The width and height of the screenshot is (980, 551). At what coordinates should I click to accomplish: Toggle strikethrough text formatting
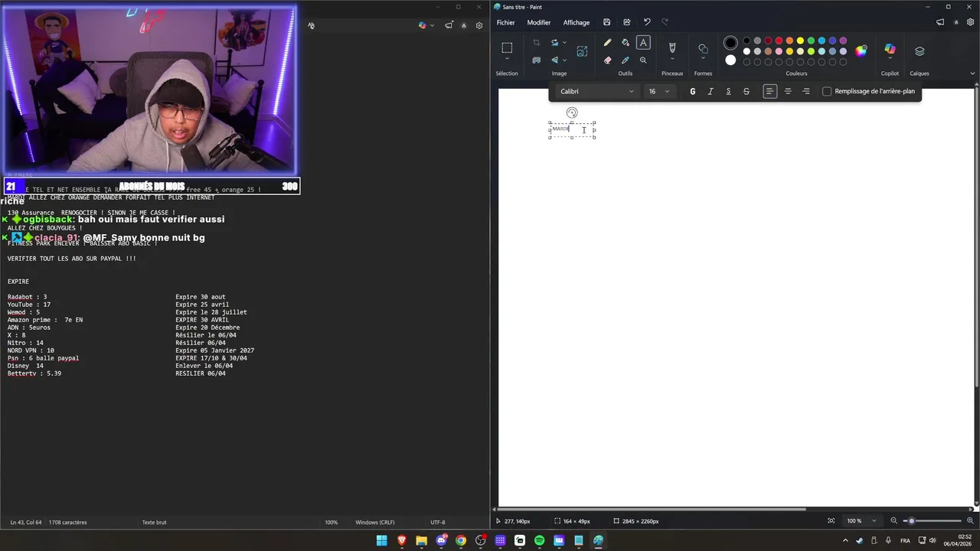pos(746,91)
